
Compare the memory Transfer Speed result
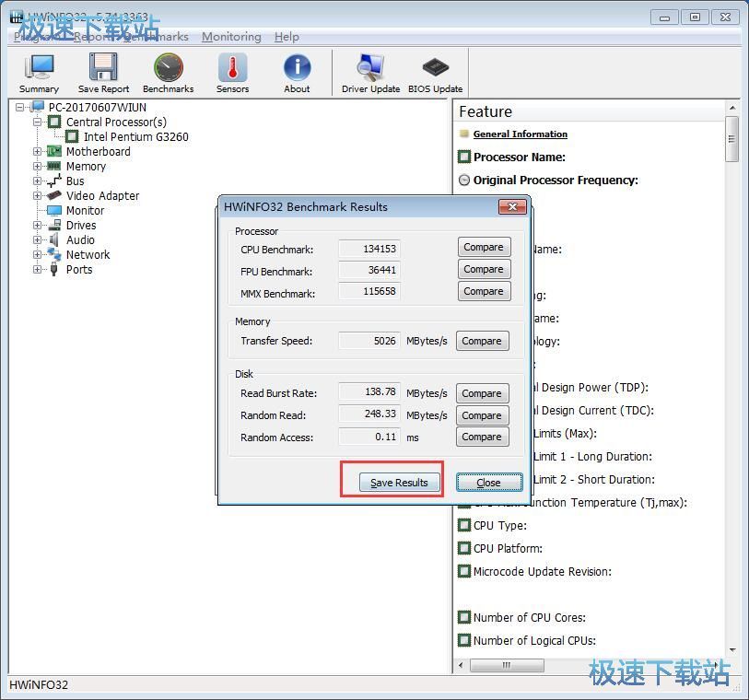point(483,341)
